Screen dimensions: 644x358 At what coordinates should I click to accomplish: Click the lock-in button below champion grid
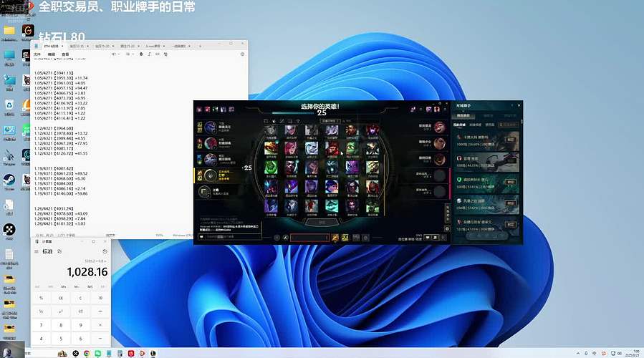pos(322,222)
